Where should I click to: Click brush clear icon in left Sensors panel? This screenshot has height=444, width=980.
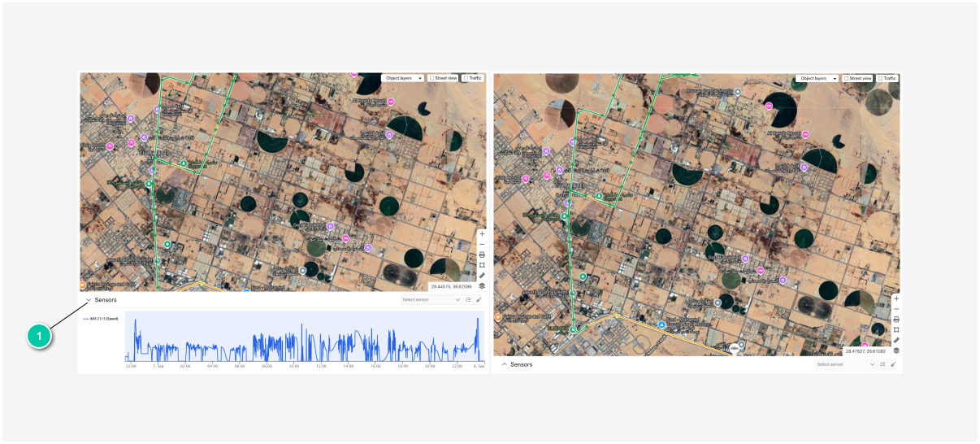click(x=479, y=299)
